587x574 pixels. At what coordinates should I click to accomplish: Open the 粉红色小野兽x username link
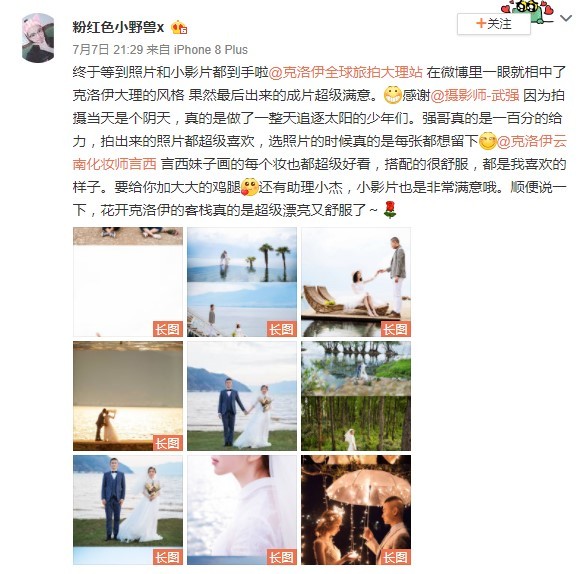(118, 27)
